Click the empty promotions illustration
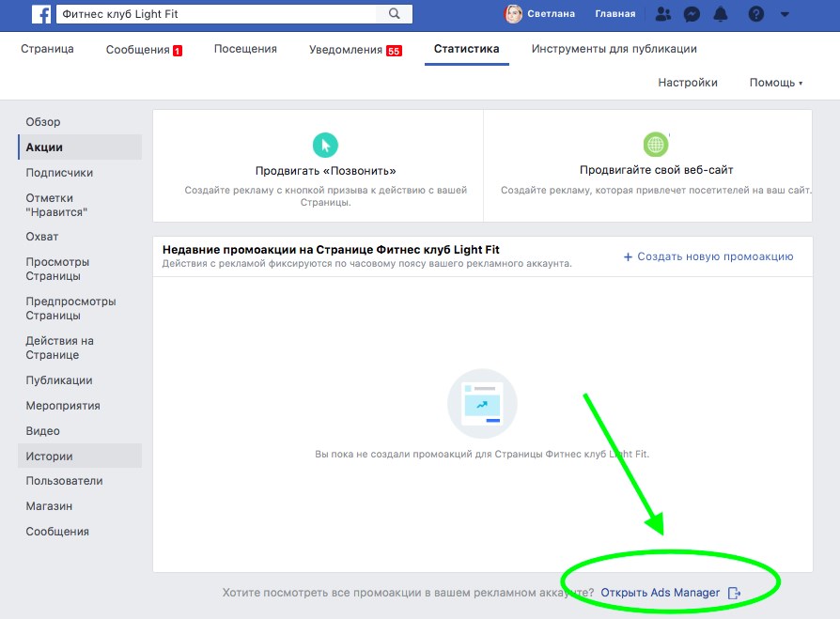This screenshot has height=619, width=840. coord(482,404)
